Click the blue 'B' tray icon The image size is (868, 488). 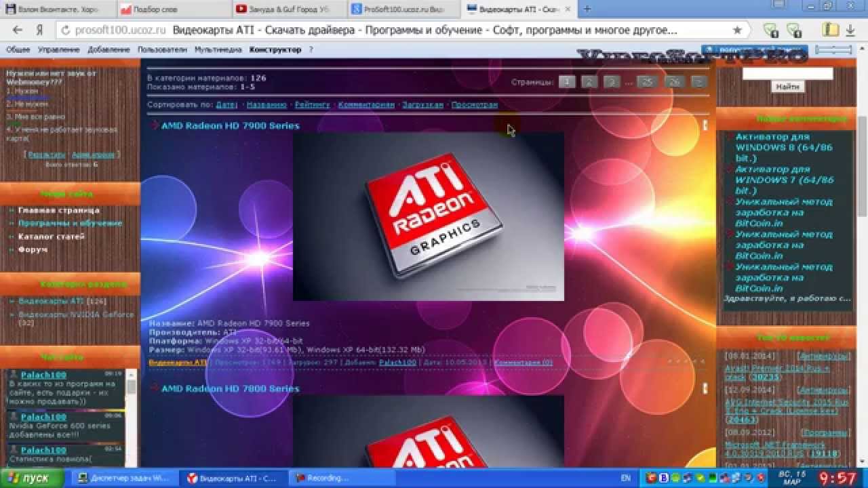tap(664, 478)
